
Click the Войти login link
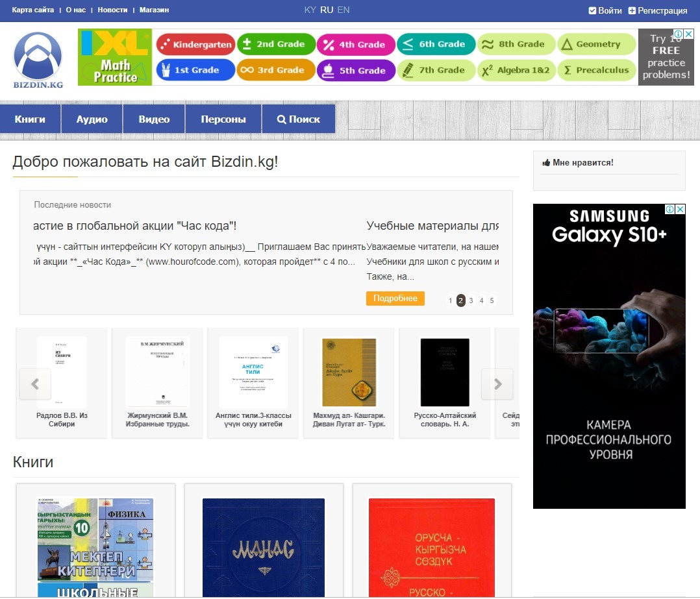tap(605, 10)
